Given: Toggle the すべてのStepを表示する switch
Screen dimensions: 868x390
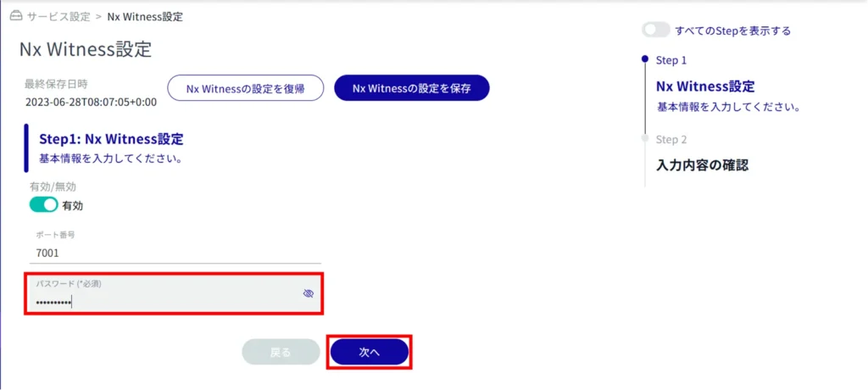Looking at the screenshot, I should click(656, 31).
